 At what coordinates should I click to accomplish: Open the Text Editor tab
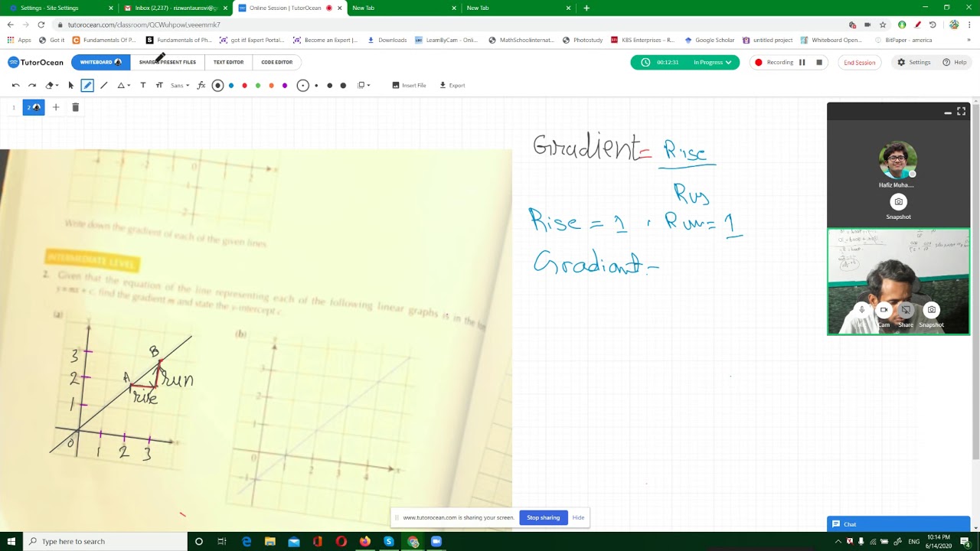[228, 62]
